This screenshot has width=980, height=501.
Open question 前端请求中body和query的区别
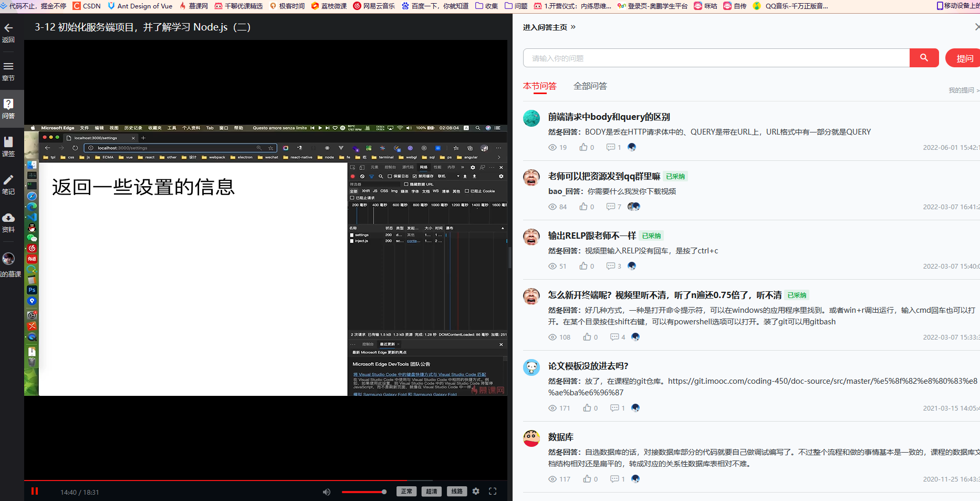pyautogui.click(x=609, y=117)
